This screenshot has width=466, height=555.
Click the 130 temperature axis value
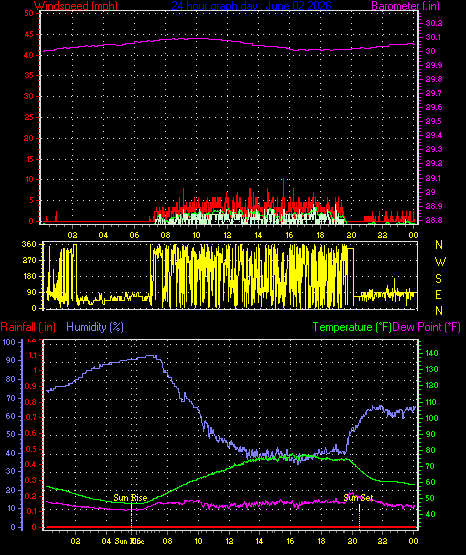[431, 369]
